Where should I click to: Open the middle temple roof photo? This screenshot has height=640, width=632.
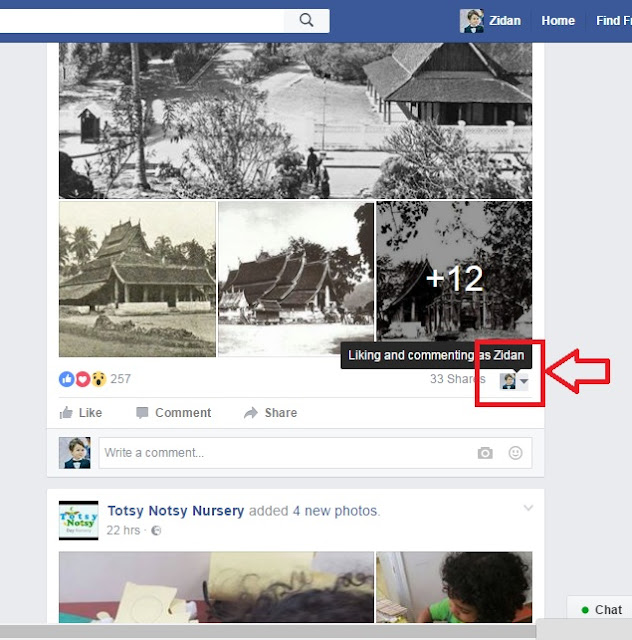[296, 279]
